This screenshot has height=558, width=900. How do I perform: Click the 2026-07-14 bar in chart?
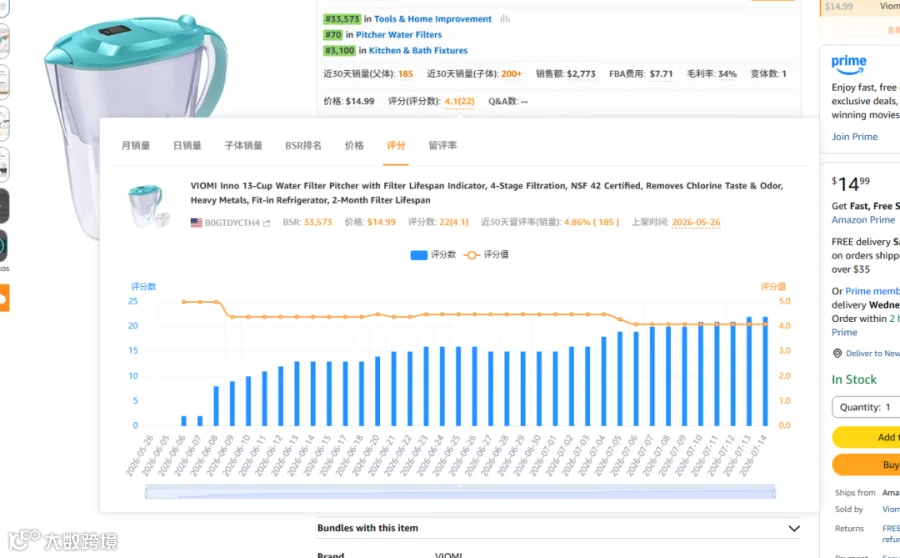[x=765, y=371]
